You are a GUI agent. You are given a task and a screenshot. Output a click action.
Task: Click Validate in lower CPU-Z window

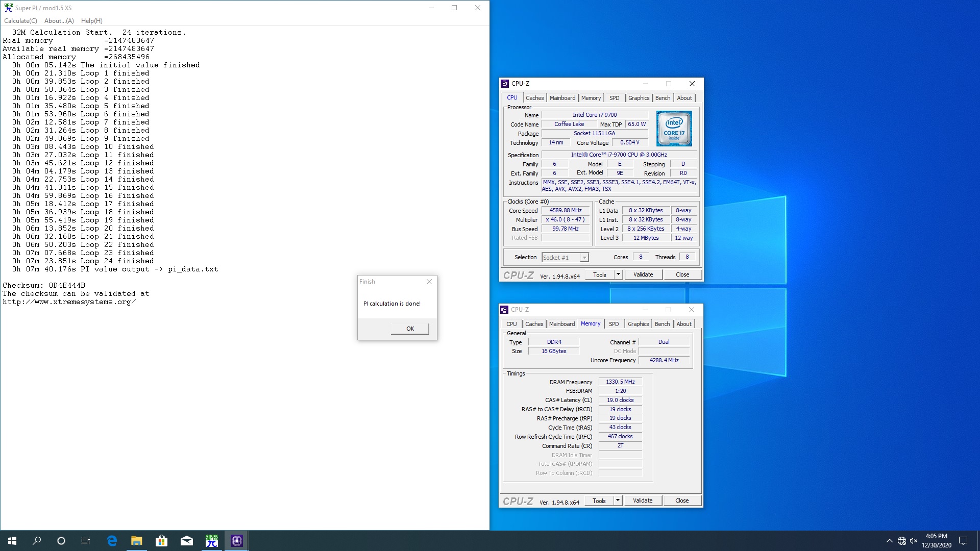(643, 500)
